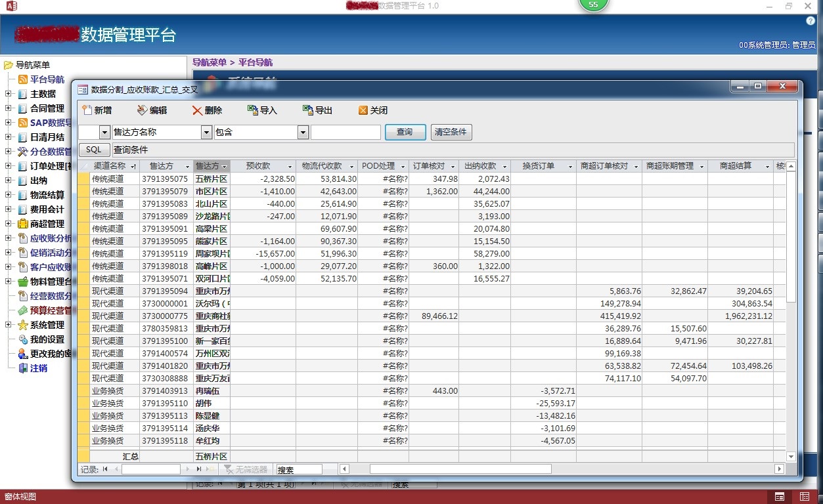Select the 商超管理 node icon
This screenshot has width=823, height=504.
tap(23, 224)
